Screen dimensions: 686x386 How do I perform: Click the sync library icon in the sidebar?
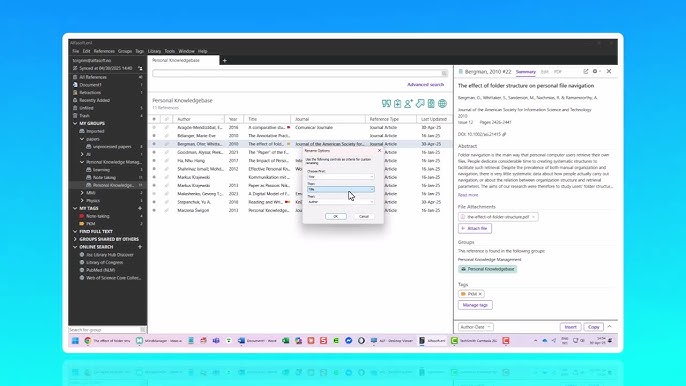pos(140,68)
